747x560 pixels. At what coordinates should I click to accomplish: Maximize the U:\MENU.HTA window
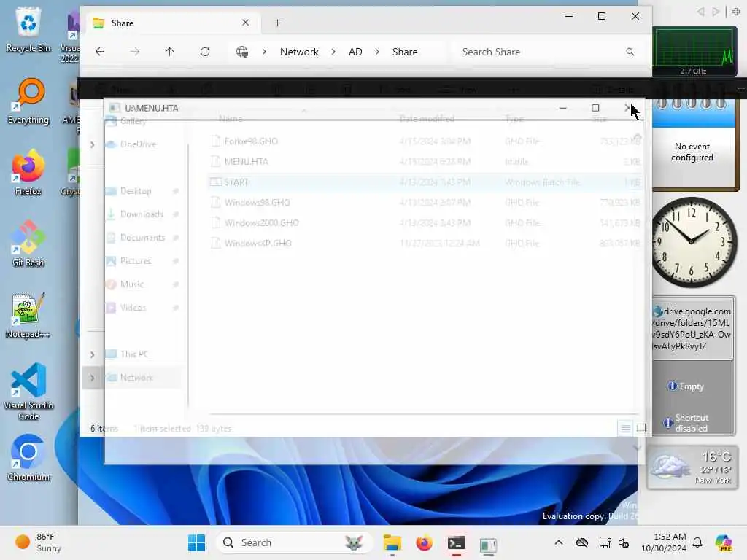click(x=595, y=108)
